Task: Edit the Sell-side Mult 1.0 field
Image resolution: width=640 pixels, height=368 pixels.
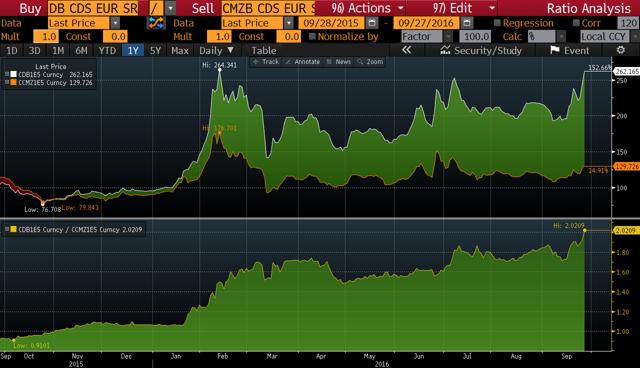Action: point(220,37)
